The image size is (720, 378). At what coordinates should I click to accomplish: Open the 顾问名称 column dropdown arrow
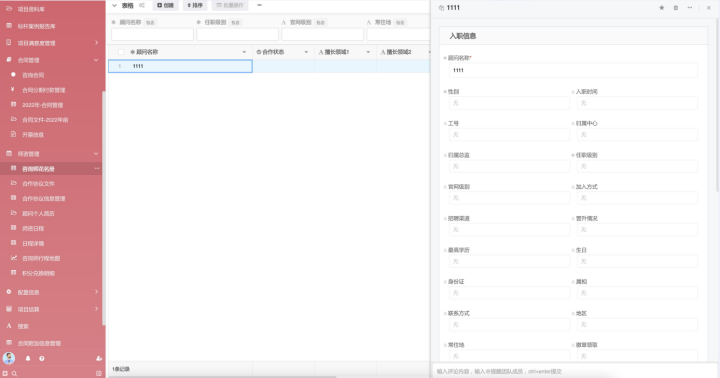point(244,52)
